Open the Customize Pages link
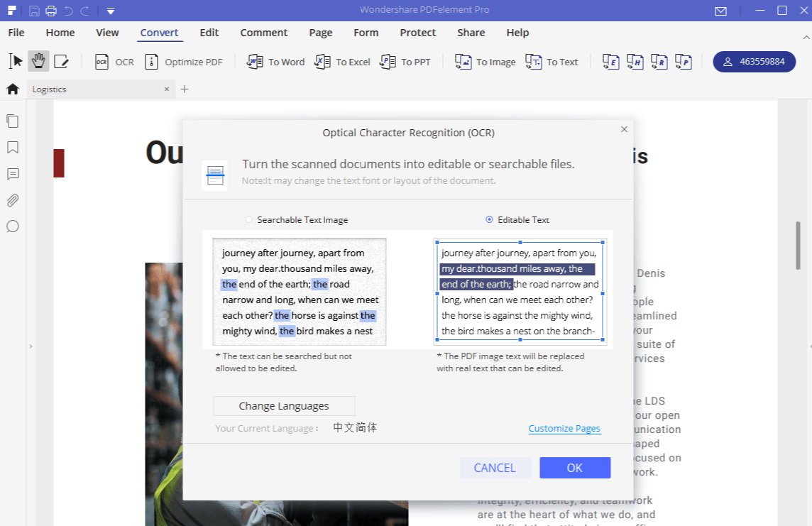 click(564, 429)
